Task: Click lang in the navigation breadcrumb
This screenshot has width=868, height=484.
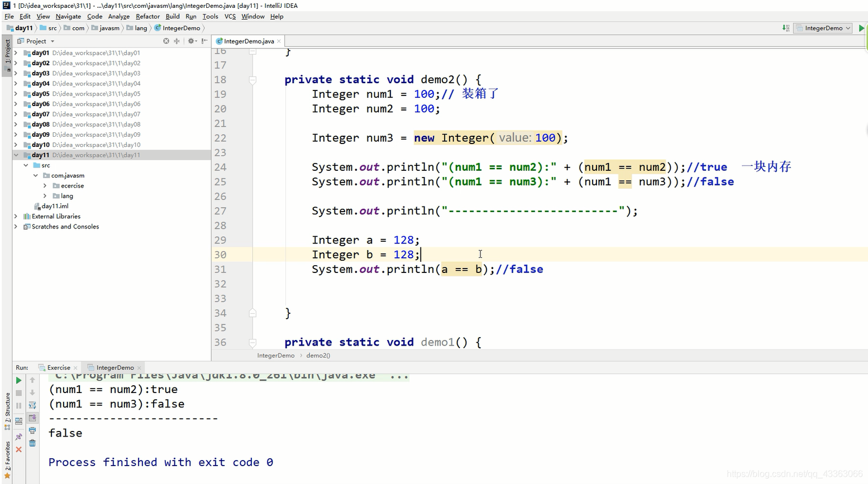Action: coord(137,28)
